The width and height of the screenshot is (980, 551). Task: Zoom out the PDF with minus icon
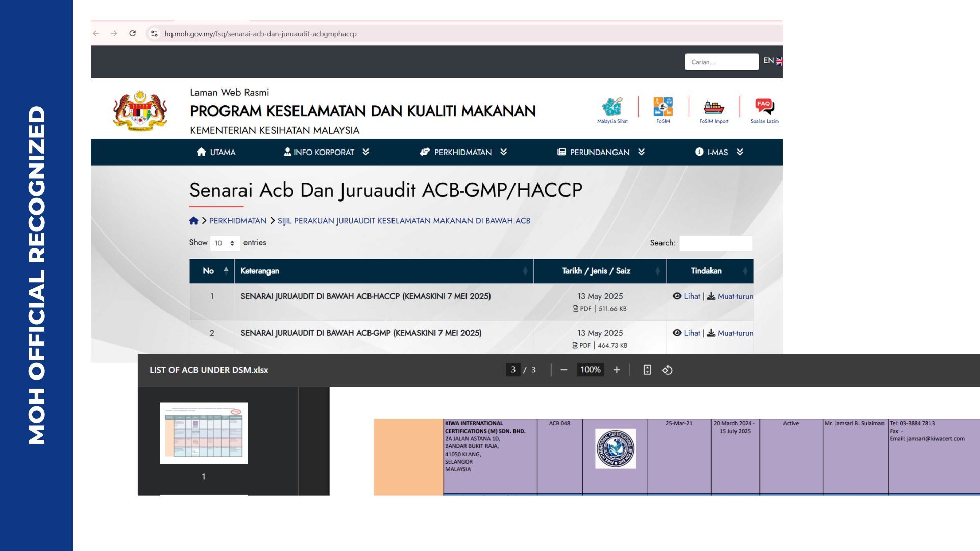(x=563, y=370)
